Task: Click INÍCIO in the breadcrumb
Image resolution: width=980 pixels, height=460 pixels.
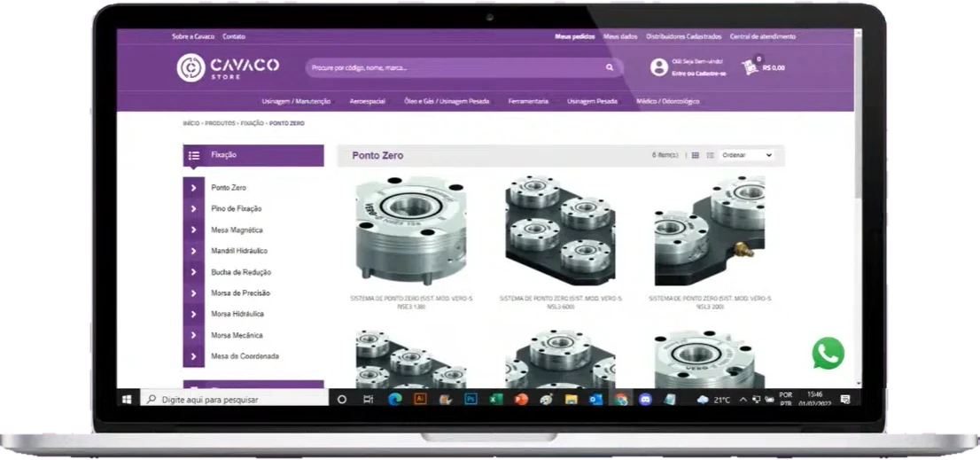Action: tap(191, 124)
